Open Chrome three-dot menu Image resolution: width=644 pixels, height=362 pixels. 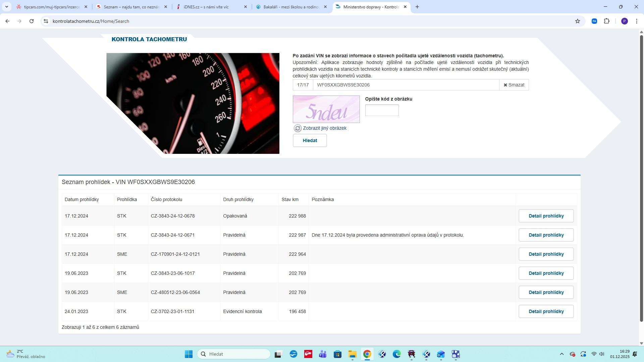click(x=637, y=21)
